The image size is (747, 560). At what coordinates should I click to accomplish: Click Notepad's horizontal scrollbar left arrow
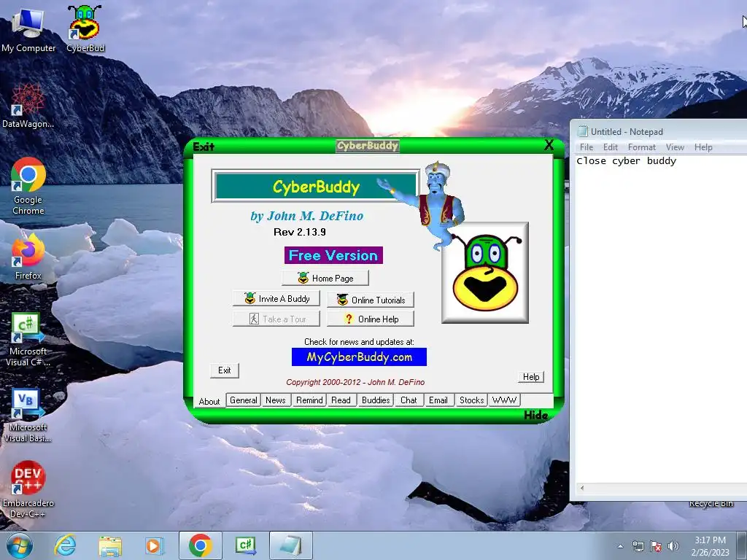pyautogui.click(x=581, y=488)
